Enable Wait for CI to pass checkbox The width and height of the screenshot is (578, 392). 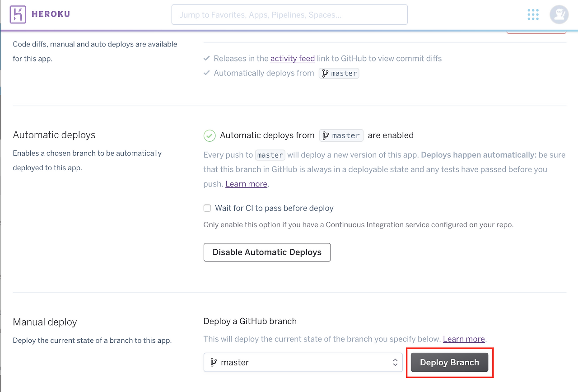click(207, 208)
